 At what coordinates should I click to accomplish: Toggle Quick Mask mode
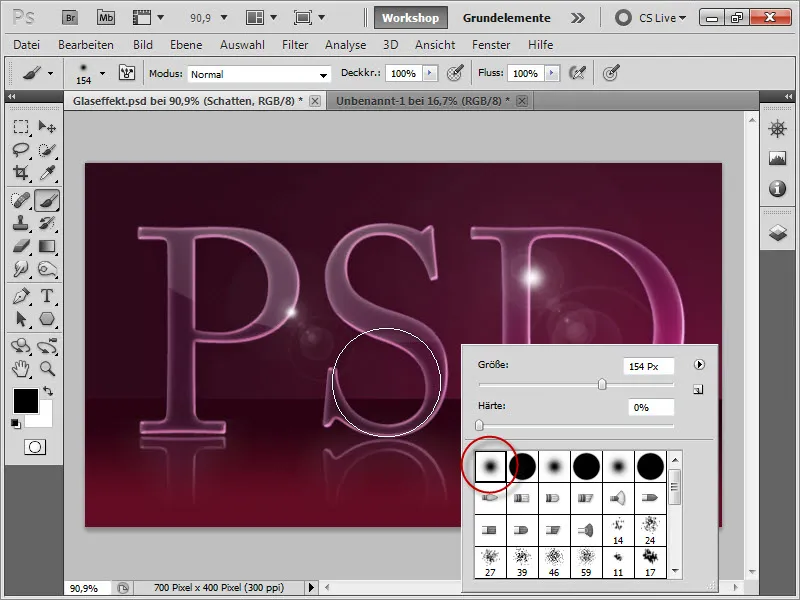pos(35,447)
